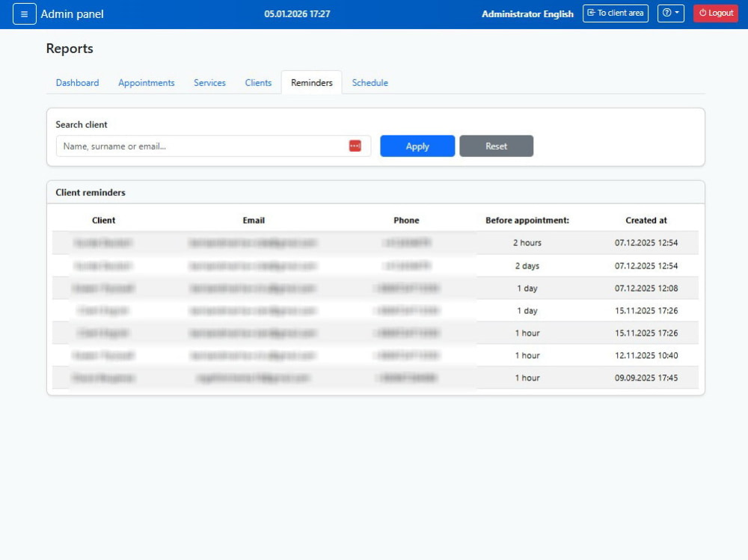Click the Client reminders panel heading

pos(91,192)
